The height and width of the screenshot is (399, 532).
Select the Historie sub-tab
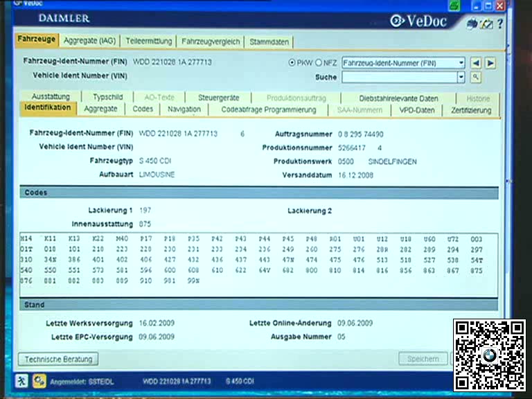pyautogui.click(x=478, y=99)
